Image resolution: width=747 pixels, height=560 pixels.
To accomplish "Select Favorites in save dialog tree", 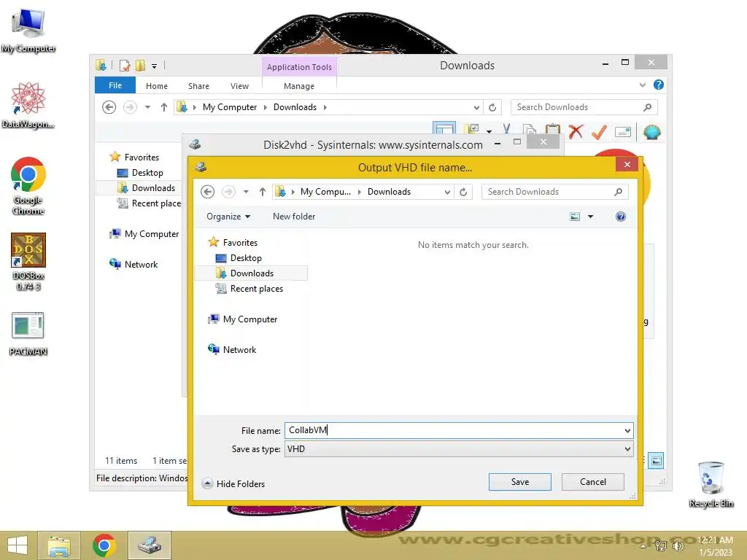I will point(239,242).
